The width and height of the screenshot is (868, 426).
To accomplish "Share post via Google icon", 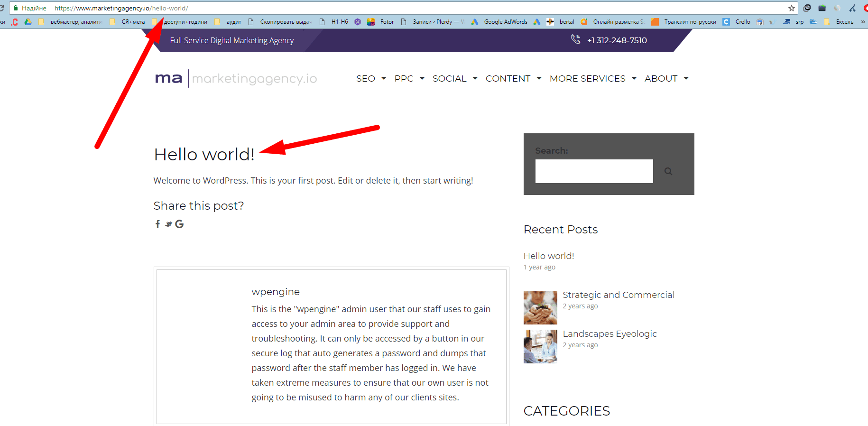I will pos(179,224).
